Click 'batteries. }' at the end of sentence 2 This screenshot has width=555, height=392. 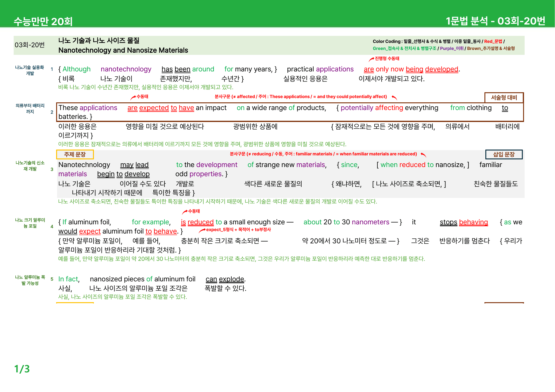pyautogui.click(x=75, y=117)
